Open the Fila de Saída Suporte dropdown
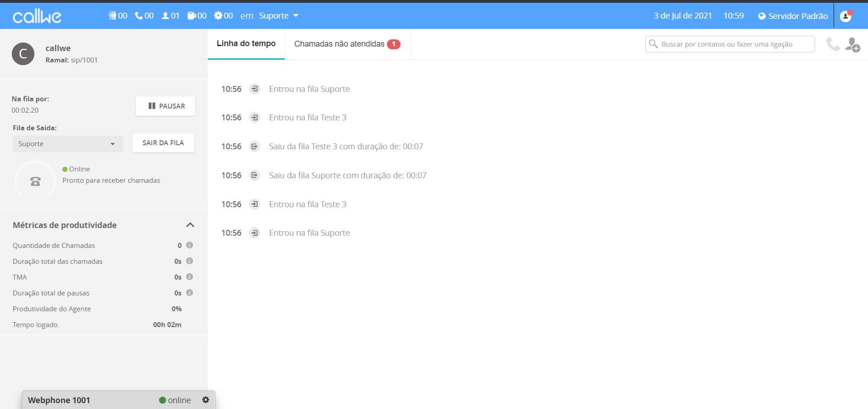This screenshot has width=868, height=409. pos(67,144)
